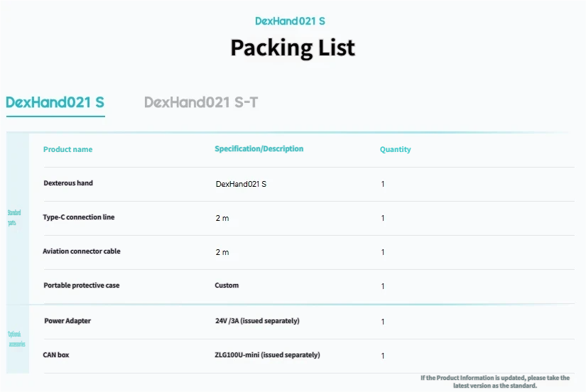Screen dimensions: 586x392
Task: Click the CAN box product name
Action: point(56,354)
